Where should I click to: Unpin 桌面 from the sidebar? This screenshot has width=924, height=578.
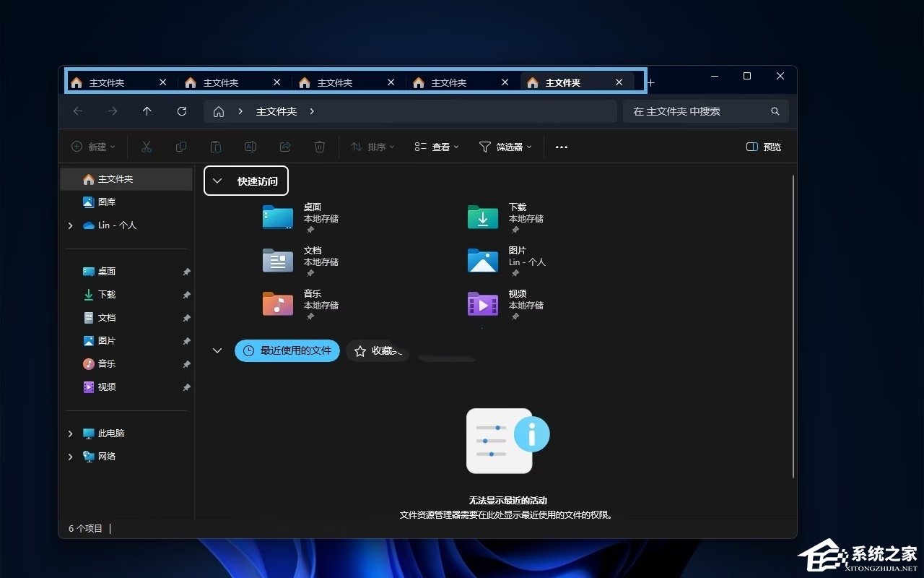click(186, 271)
